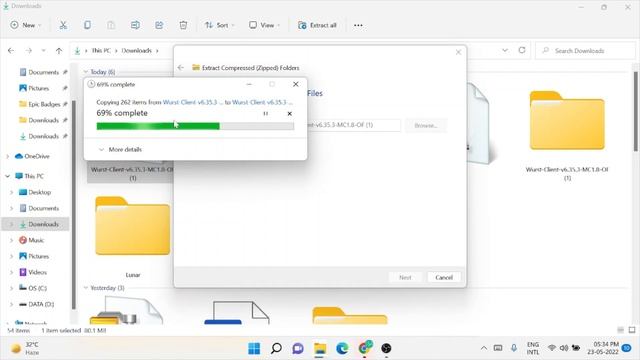This screenshot has width=640, height=360.
Task: Collapse the This PC tree node
Action: 7,176
